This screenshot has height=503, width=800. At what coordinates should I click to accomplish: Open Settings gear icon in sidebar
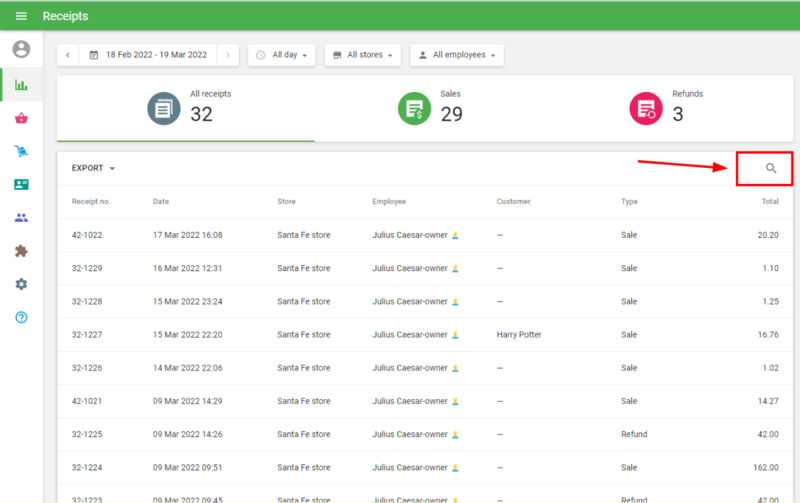click(x=21, y=284)
